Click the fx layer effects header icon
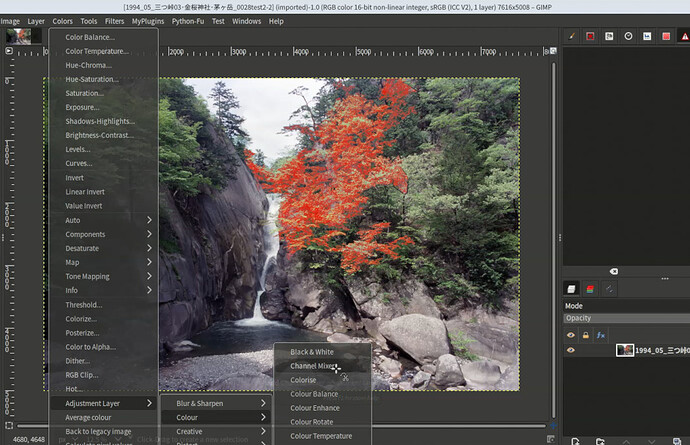 [x=601, y=335]
